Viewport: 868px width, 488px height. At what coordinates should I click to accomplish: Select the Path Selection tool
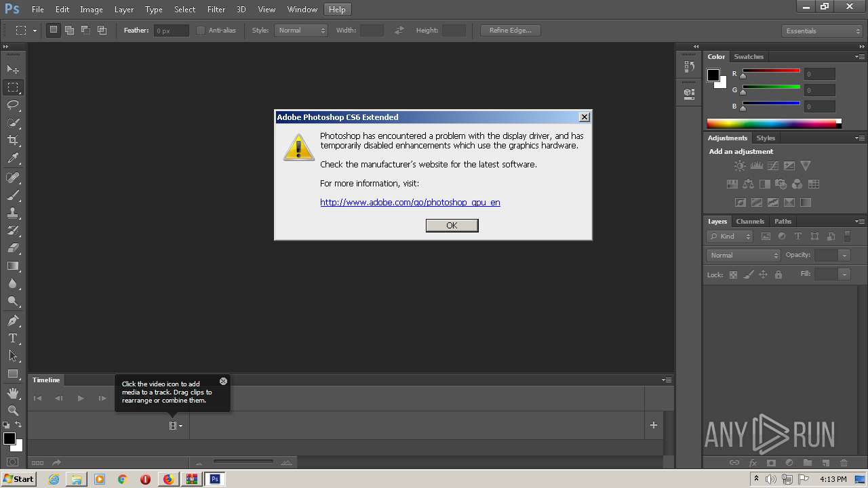point(13,356)
